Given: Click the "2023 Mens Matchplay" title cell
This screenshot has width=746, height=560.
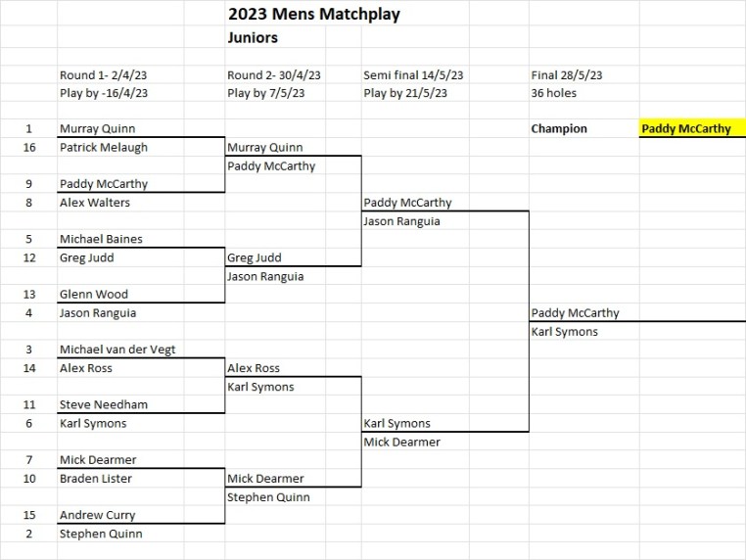Looking at the screenshot, I should click(313, 15).
